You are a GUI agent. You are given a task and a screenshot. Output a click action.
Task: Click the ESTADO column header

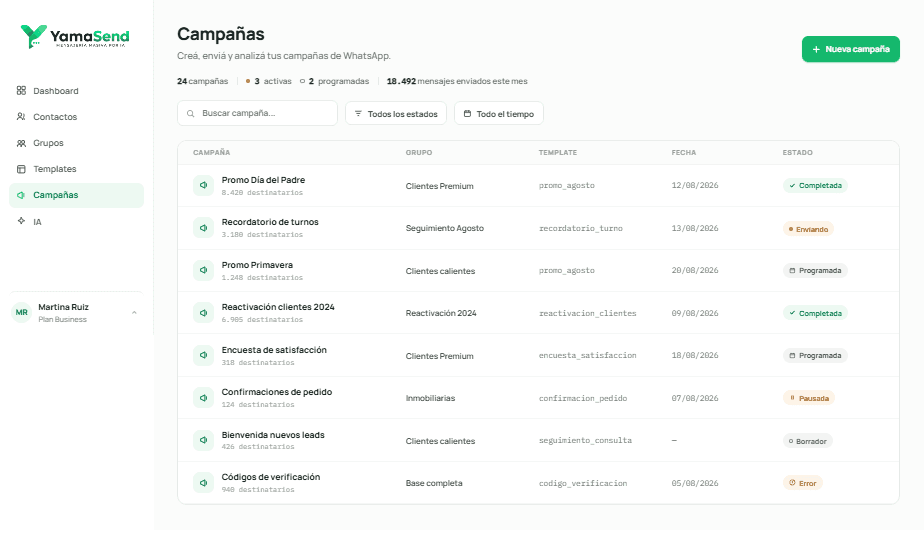click(x=797, y=153)
